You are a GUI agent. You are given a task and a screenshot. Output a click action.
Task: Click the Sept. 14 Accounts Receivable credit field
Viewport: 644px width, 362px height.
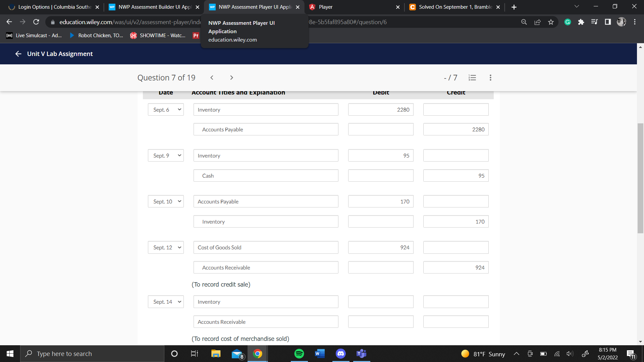pyautogui.click(x=455, y=322)
